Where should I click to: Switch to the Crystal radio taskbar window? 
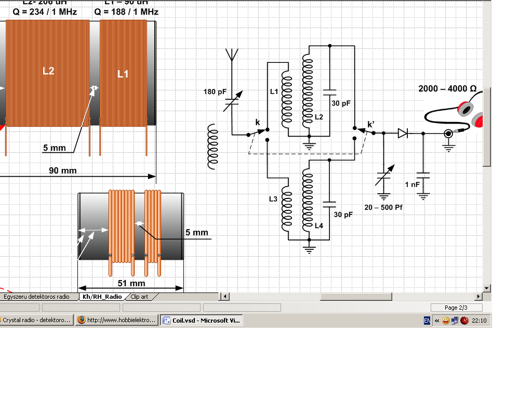pyautogui.click(x=36, y=320)
